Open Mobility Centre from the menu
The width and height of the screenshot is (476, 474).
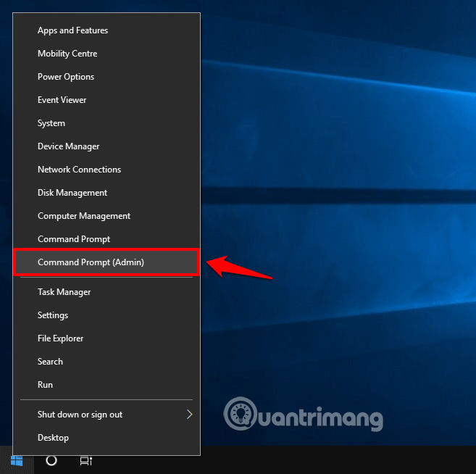107,54
